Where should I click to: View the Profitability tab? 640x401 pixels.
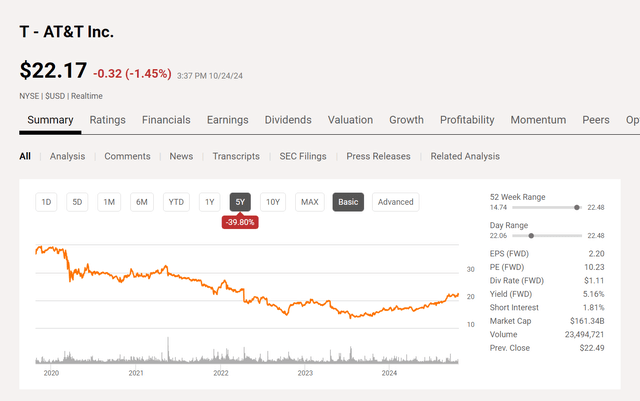[467, 120]
